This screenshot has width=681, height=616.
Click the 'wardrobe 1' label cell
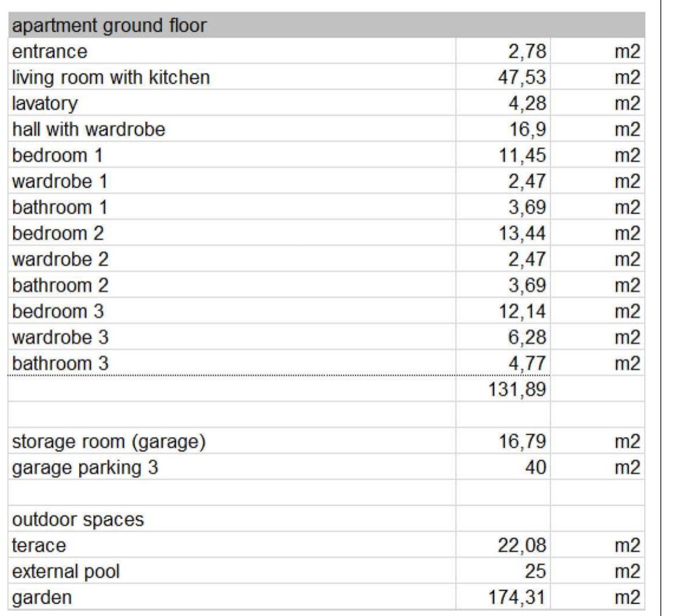click(59, 181)
